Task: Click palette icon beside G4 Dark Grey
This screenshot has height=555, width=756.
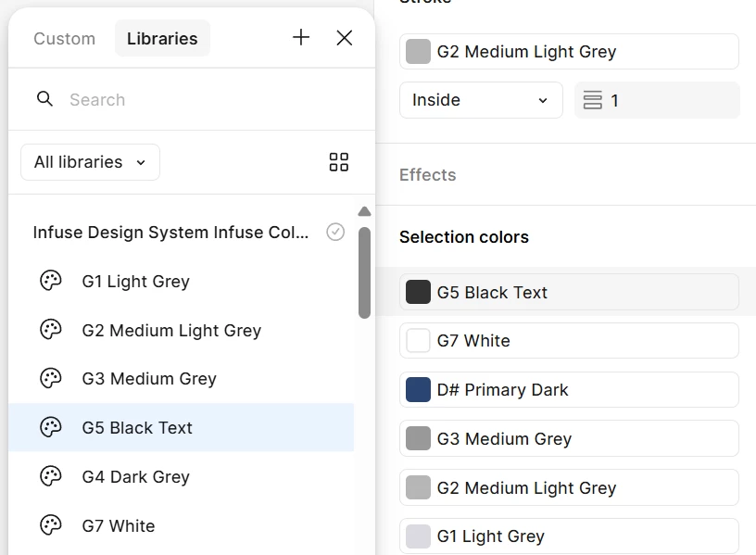Action: (x=51, y=476)
